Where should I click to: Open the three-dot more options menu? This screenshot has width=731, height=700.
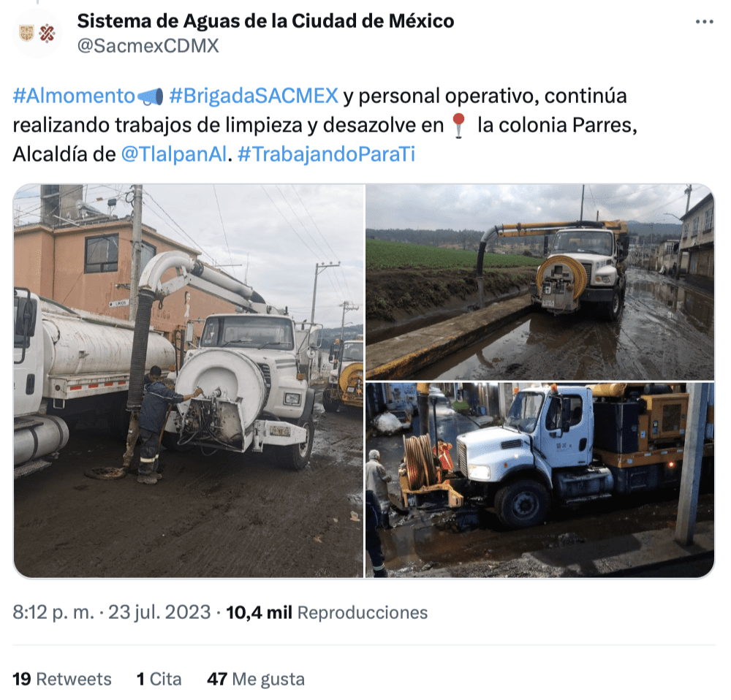coord(704,22)
